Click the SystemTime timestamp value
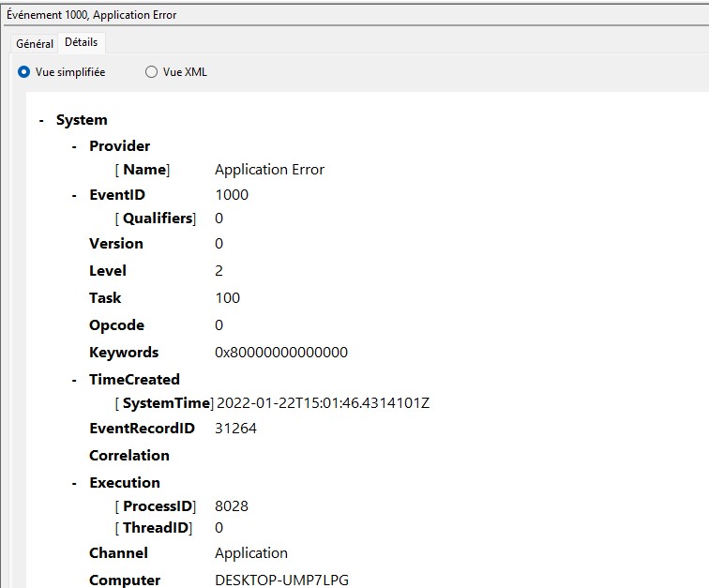 click(323, 403)
